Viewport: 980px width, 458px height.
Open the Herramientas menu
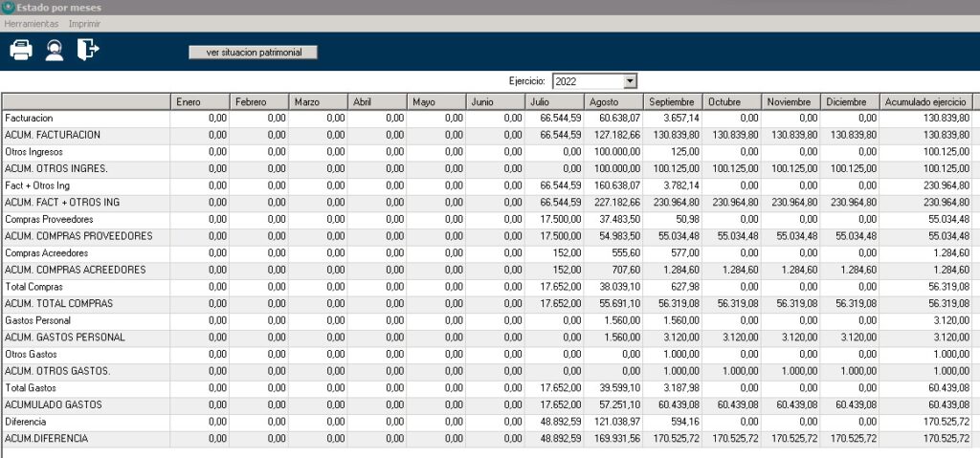(32, 23)
